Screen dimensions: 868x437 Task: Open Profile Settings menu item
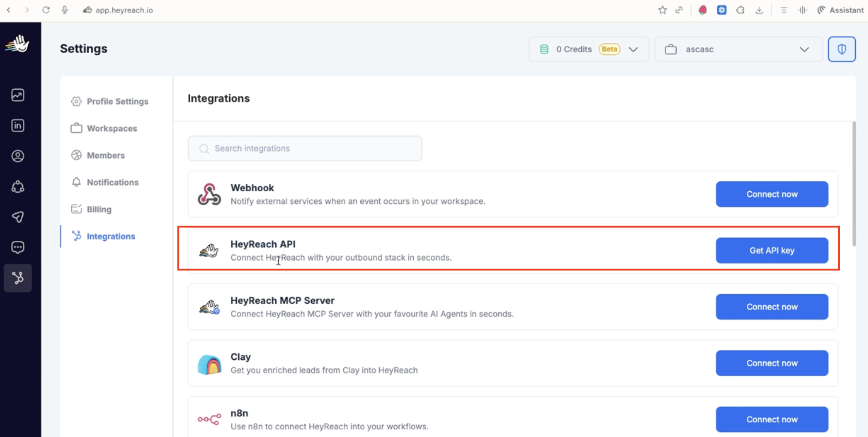[117, 101]
